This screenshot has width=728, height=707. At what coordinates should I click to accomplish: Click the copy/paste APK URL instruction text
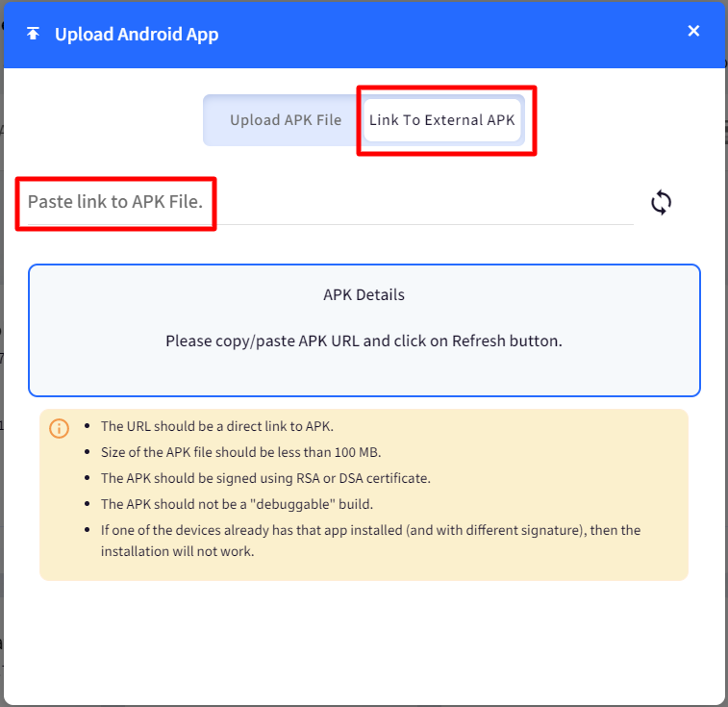pos(364,341)
